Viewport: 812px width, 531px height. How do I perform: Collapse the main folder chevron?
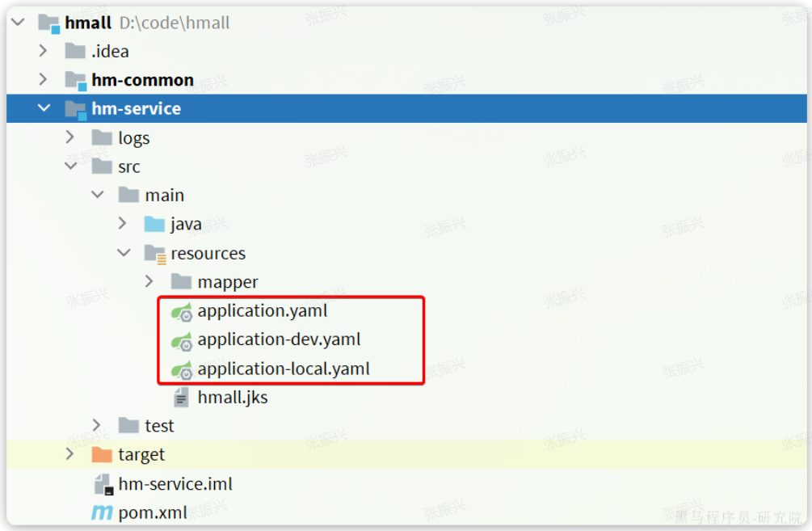pos(98,195)
